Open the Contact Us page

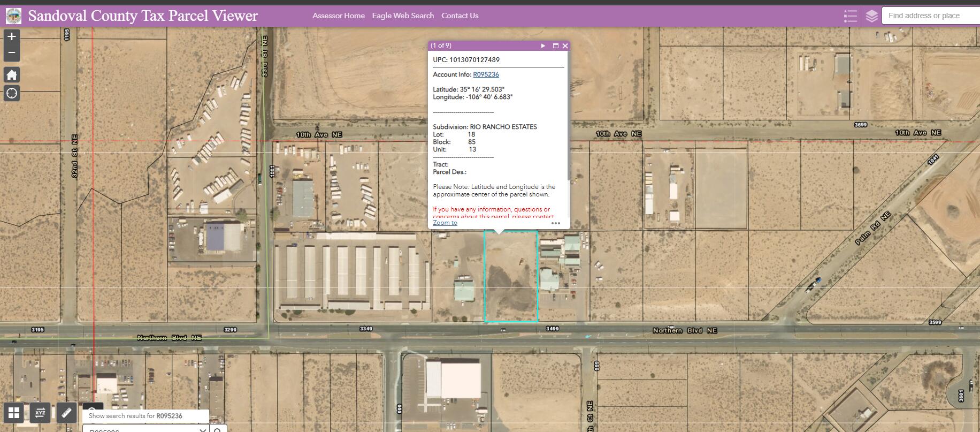tap(460, 16)
